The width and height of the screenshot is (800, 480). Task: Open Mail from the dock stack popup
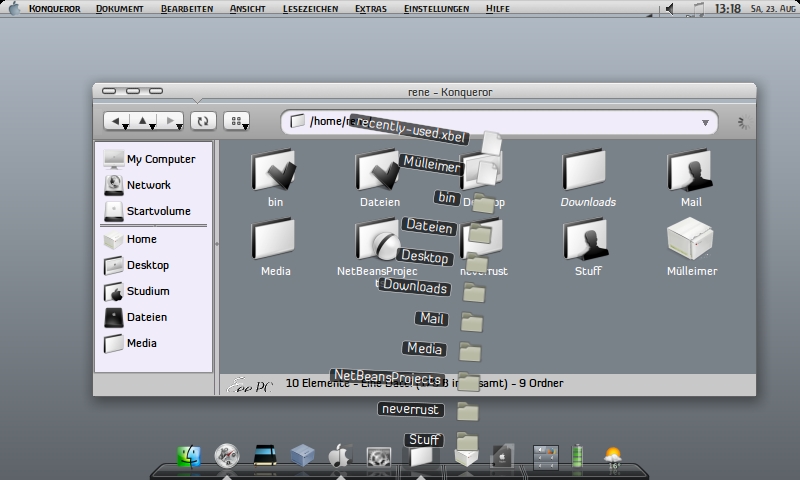click(x=432, y=319)
